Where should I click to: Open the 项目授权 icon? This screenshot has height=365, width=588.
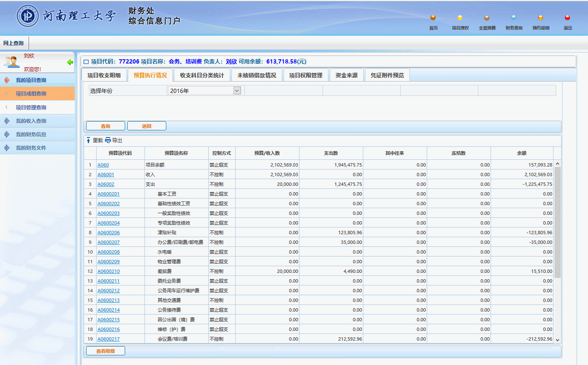point(460,18)
